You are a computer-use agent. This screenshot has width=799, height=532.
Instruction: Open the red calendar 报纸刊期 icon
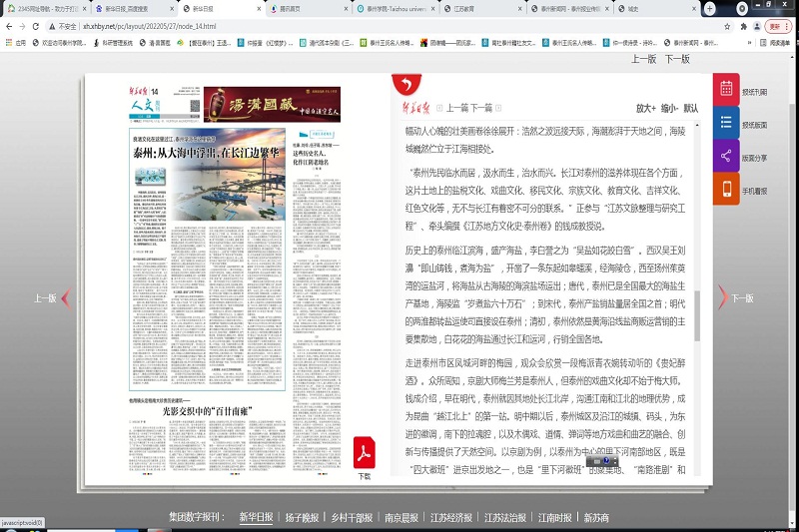726,90
